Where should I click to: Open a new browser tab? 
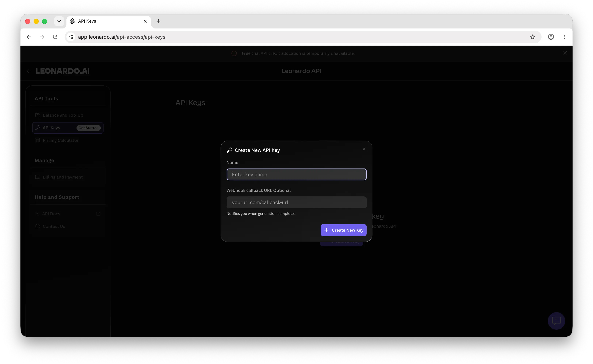tap(158, 21)
